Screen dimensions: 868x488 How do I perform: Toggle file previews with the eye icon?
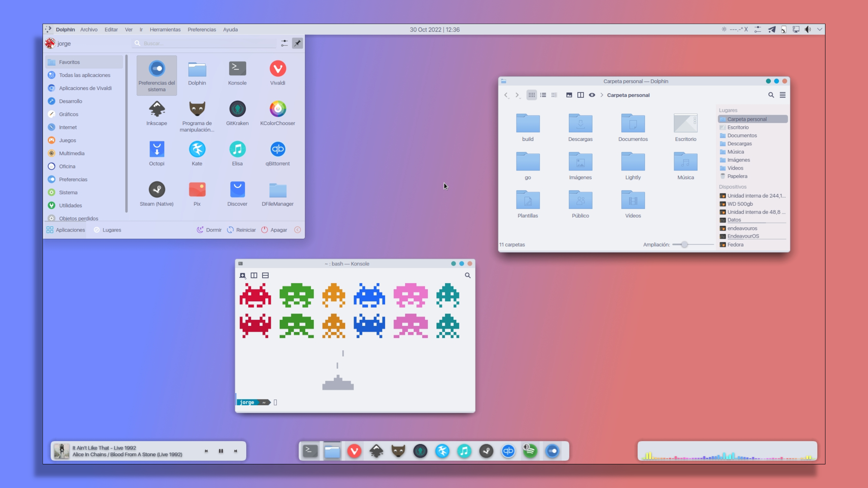[x=592, y=95]
